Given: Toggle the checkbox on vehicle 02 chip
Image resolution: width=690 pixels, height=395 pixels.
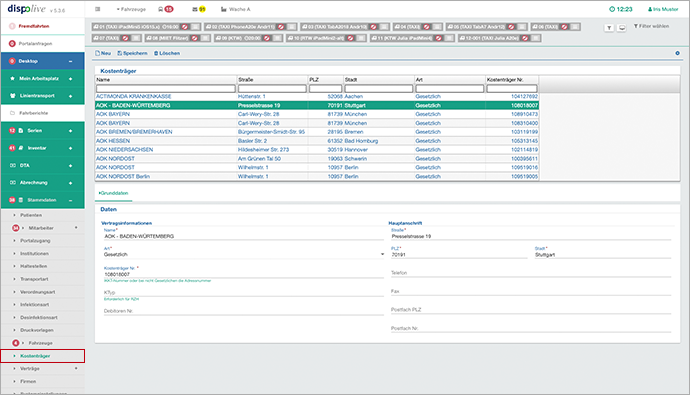Looking at the screenshot, I should 291,27.
